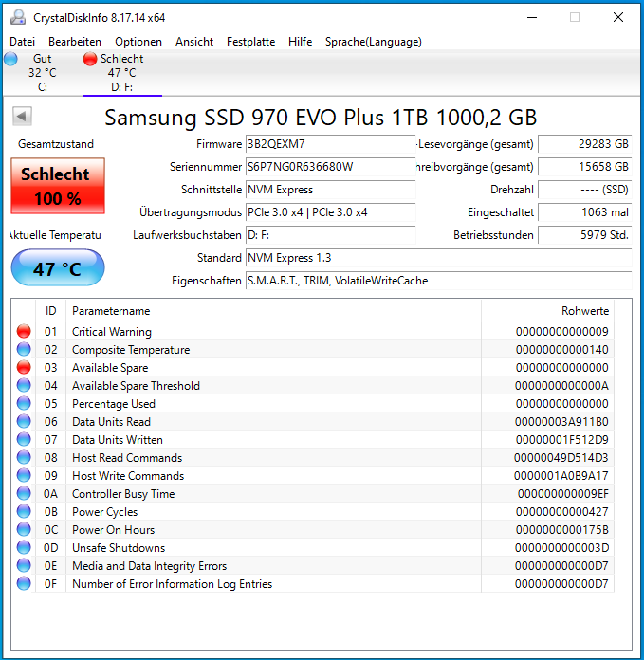
Task: Click raw value 00000001F512D9 of Data Units Written
Action: pos(561,440)
